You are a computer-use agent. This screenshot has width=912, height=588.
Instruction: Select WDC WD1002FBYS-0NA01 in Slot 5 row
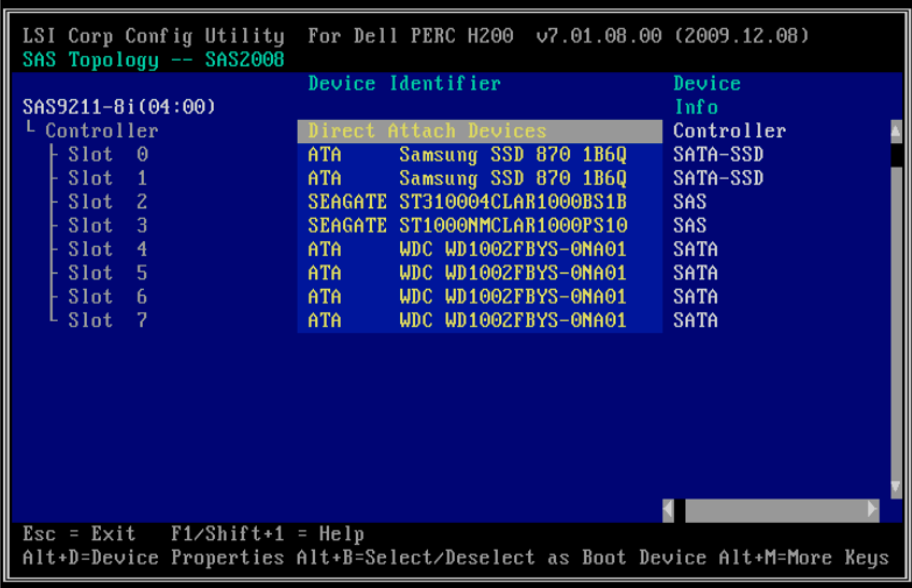coord(513,273)
